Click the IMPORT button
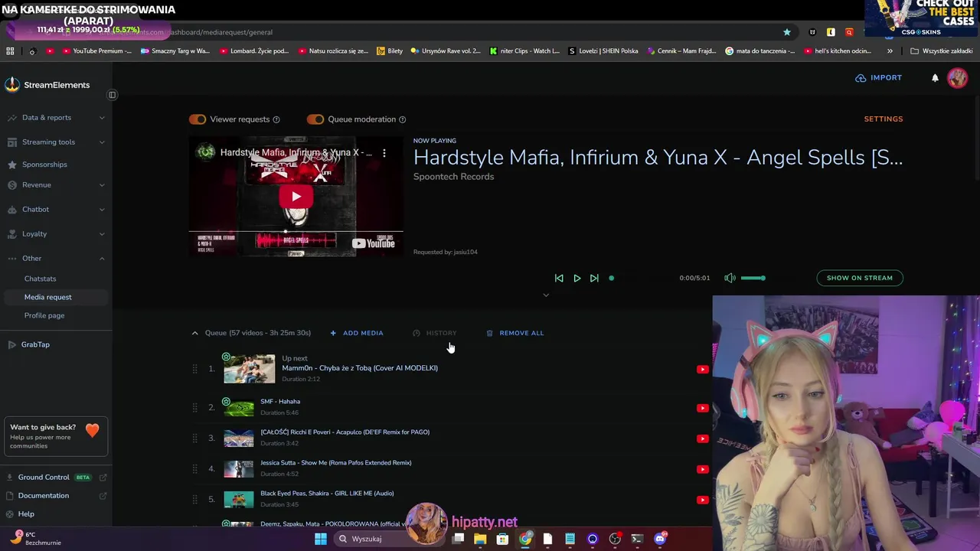 click(x=878, y=78)
